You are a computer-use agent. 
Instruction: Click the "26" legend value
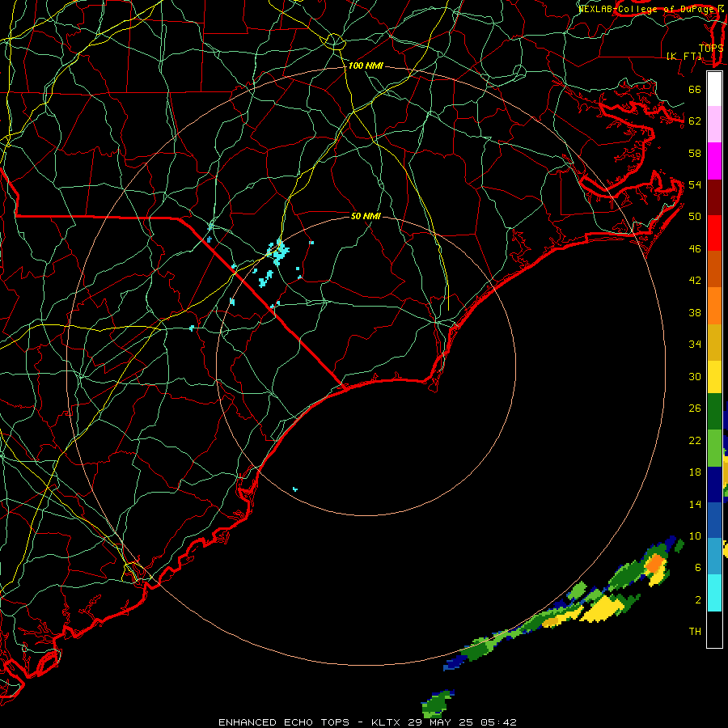(695, 408)
